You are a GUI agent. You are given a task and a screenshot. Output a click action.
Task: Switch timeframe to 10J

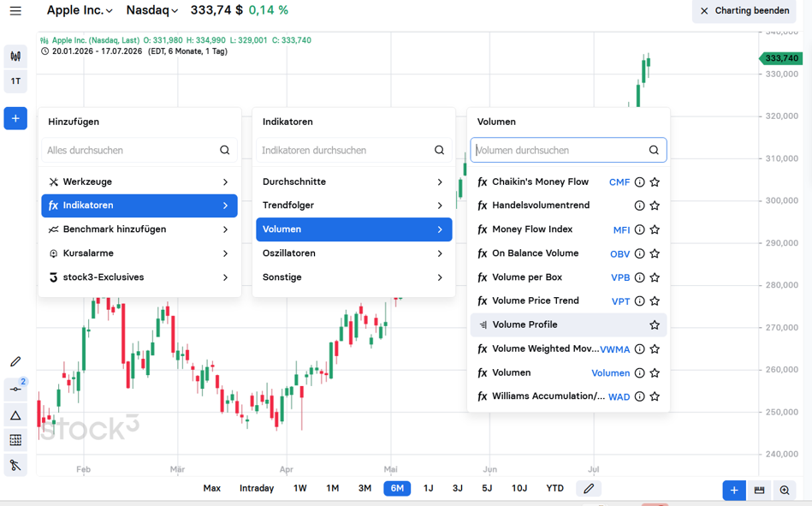[519, 488]
